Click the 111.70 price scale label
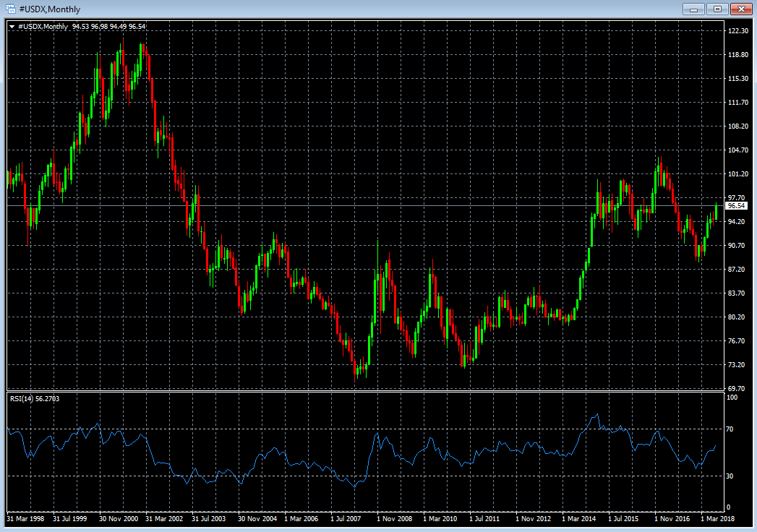The image size is (757, 532). click(x=737, y=103)
